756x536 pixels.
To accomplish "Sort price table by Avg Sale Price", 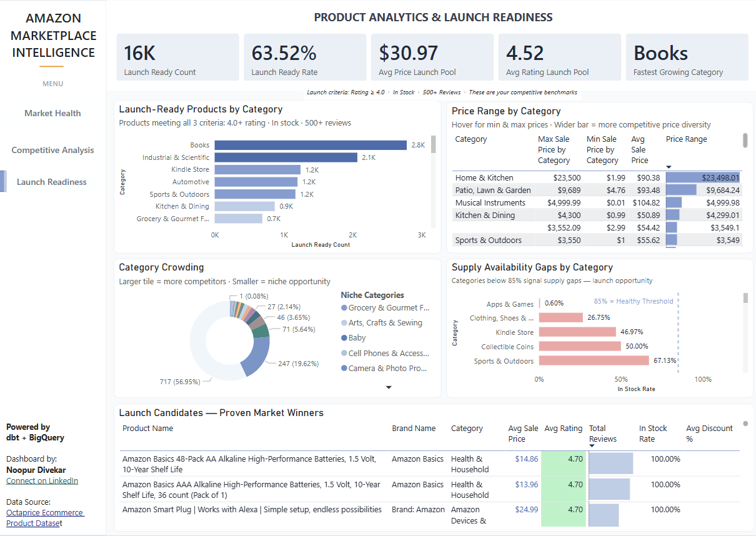I will click(640, 150).
